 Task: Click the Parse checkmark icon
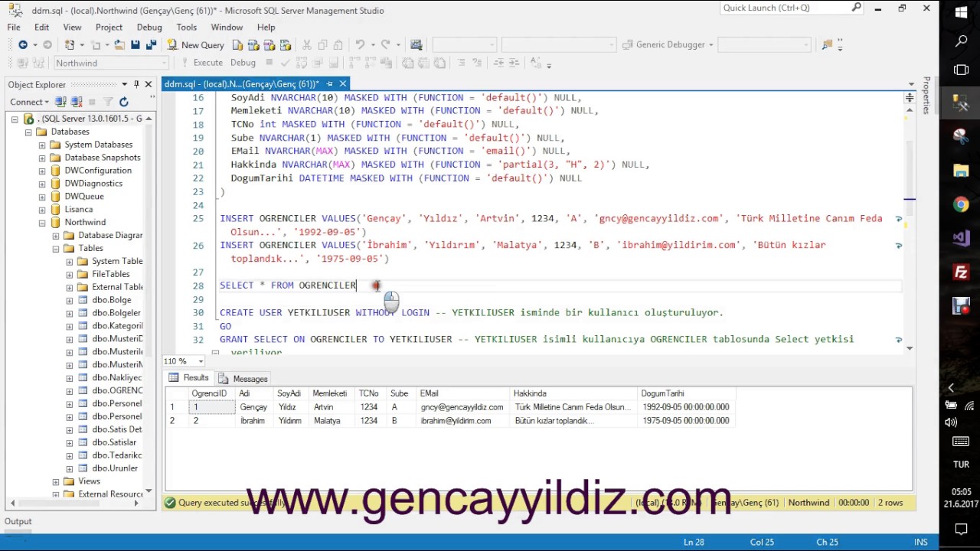coord(285,63)
